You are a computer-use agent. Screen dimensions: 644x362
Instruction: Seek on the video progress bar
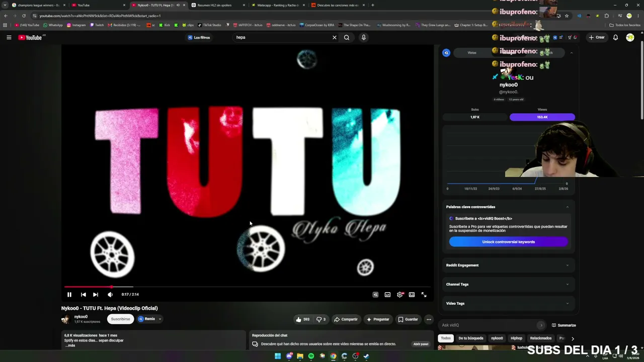pyautogui.click(x=247, y=287)
